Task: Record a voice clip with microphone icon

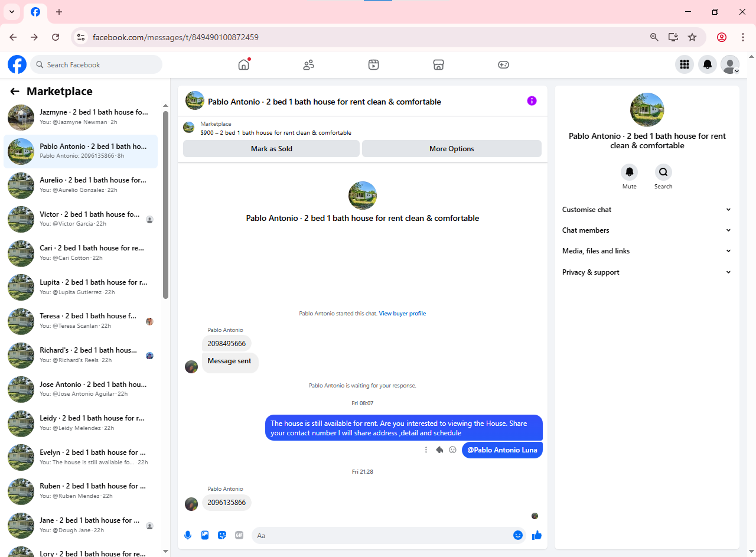Action: click(x=188, y=535)
